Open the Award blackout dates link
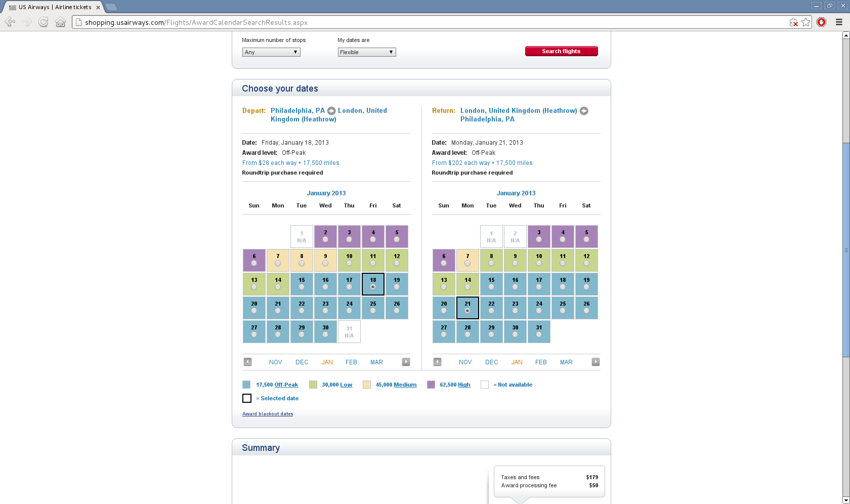850x504 pixels. 268,414
